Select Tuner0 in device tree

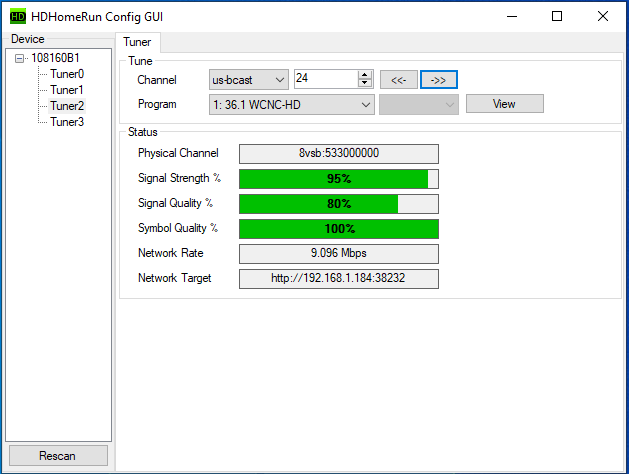click(x=67, y=74)
